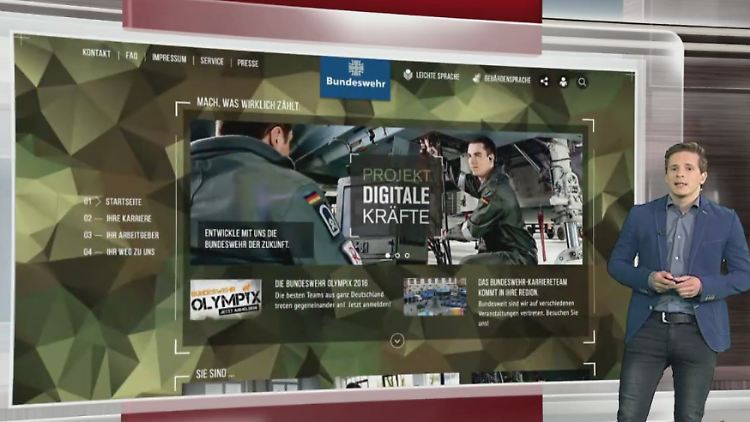
Task: Open the FAQ menu item
Action: (132, 56)
